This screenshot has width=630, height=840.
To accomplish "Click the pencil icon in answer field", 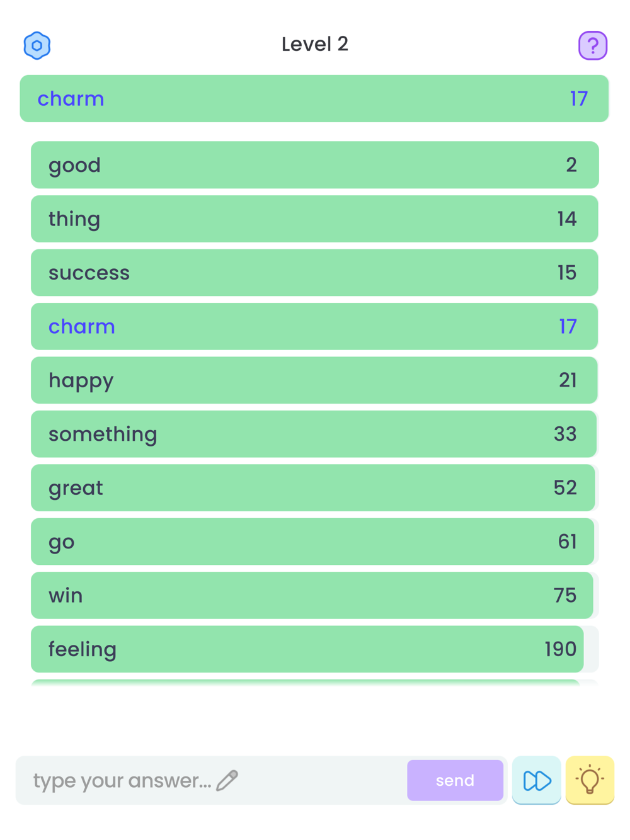I will point(227,780).
